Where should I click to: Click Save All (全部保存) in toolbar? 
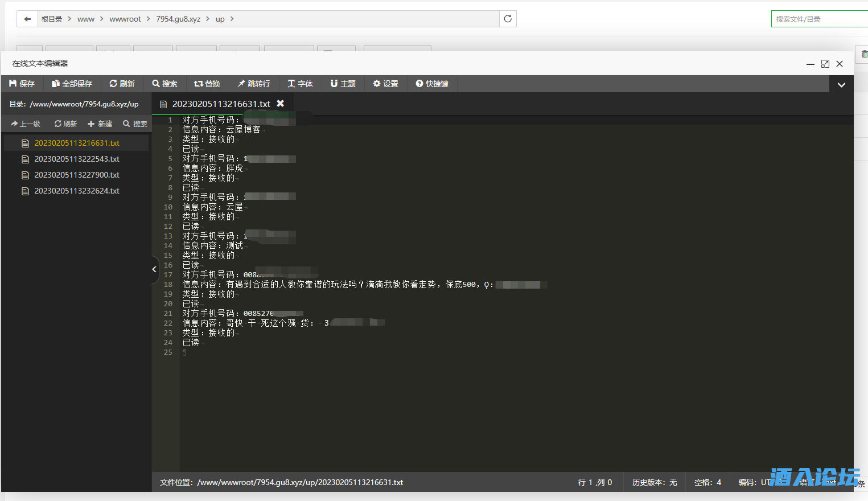pyautogui.click(x=72, y=84)
